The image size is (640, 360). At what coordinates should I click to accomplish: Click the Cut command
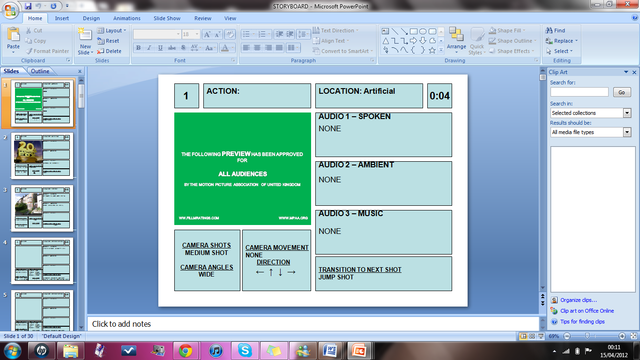34,31
